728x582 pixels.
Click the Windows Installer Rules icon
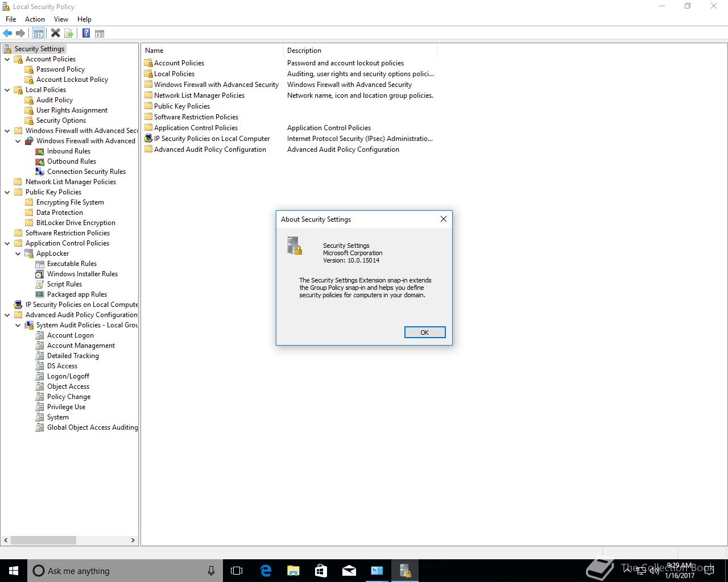point(40,274)
